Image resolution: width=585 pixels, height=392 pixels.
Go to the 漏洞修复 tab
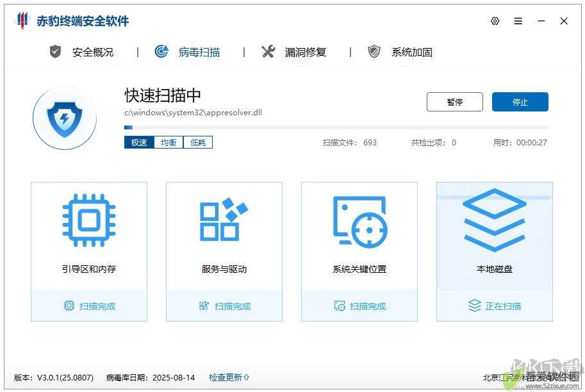pyautogui.click(x=306, y=53)
